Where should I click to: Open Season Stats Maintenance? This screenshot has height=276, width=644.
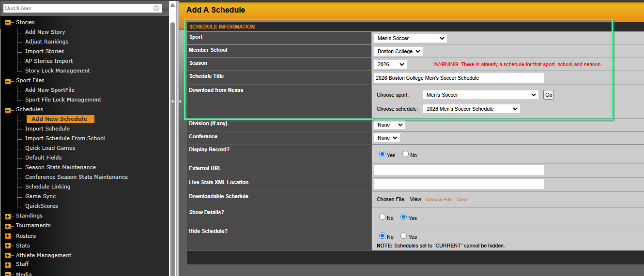tap(61, 167)
